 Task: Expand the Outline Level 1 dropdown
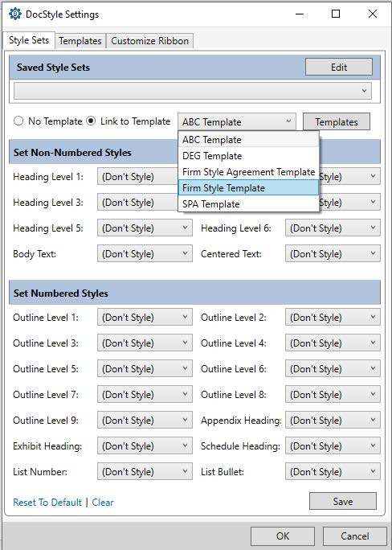pyautogui.click(x=145, y=318)
